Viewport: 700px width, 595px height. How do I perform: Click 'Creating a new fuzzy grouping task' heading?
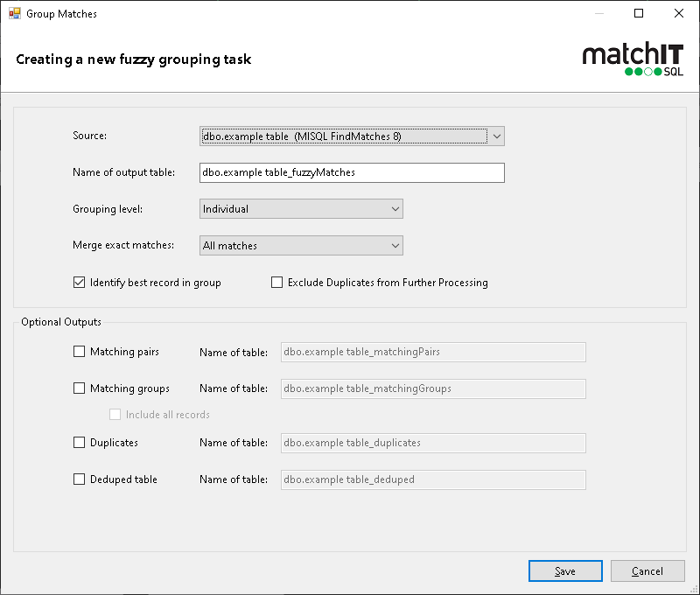(x=134, y=59)
